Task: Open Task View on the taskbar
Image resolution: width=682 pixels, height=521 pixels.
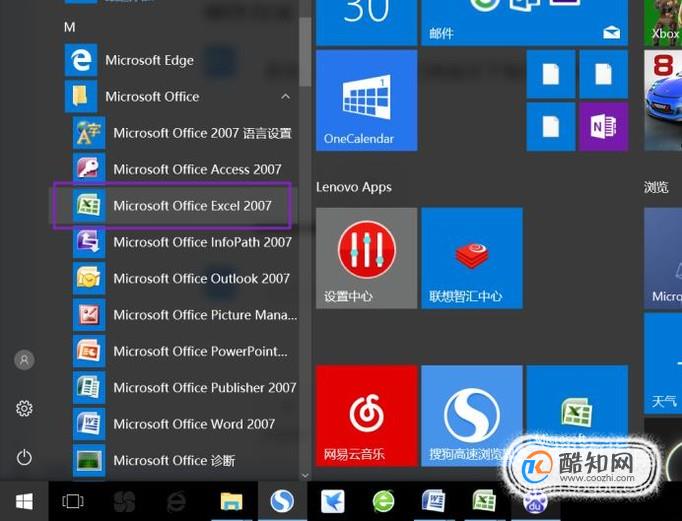Action: pyautogui.click(x=73, y=501)
